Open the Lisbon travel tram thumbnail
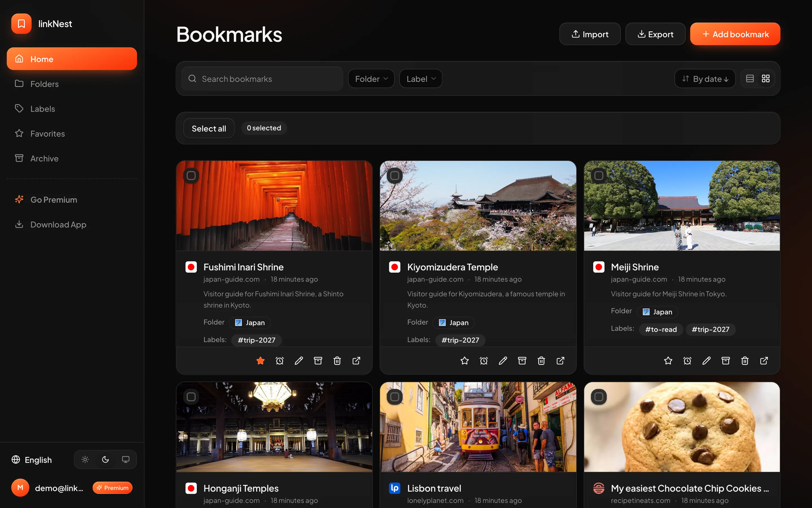 coord(478,427)
